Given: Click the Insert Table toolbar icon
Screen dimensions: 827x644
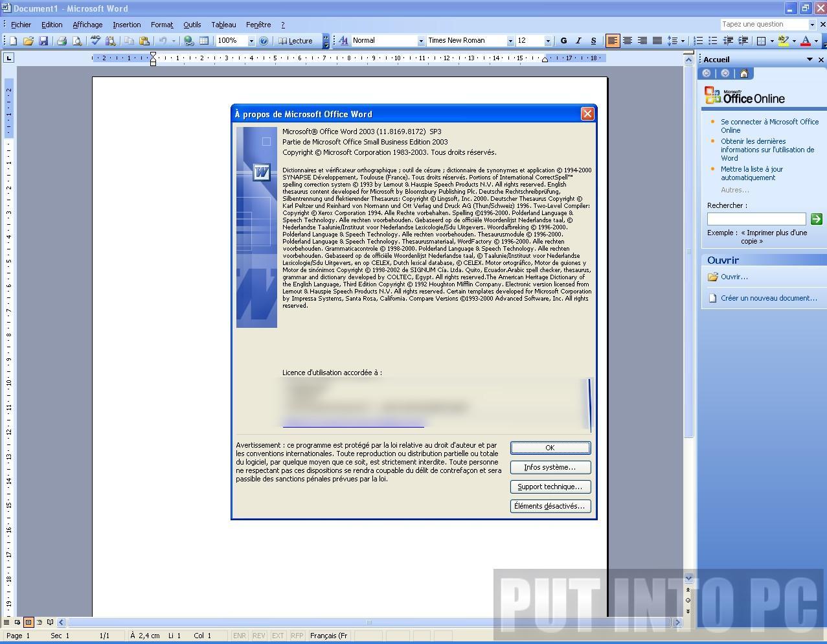Looking at the screenshot, I should [x=204, y=41].
